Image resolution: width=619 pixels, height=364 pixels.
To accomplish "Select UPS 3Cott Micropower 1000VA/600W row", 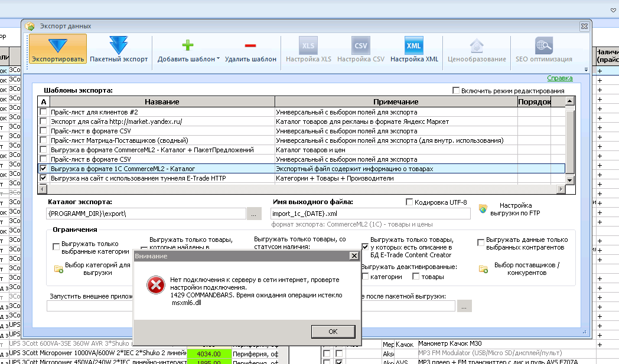I will 97,353.
